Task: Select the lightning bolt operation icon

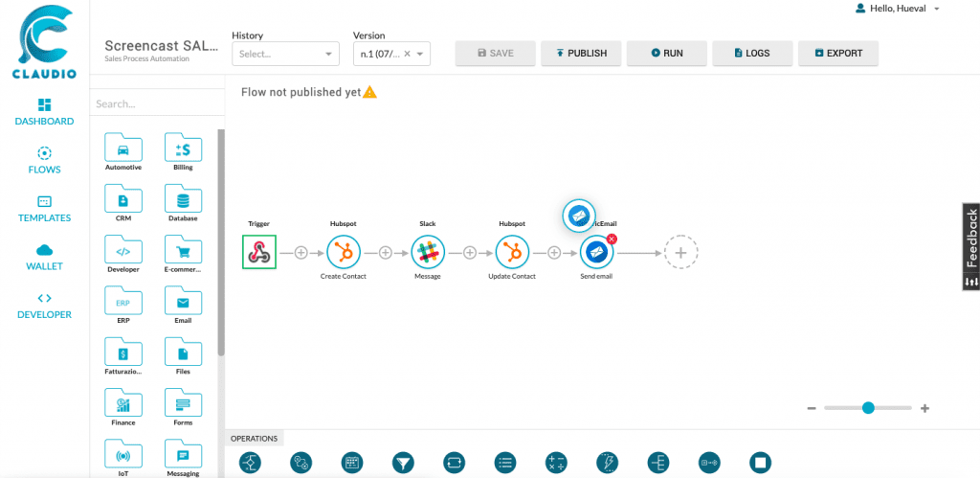Action: tap(608, 463)
